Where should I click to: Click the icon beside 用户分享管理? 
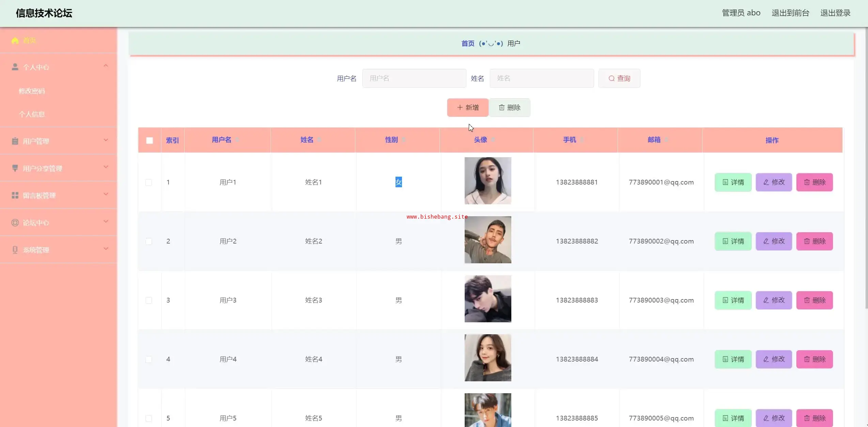click(x=15, y=168)
